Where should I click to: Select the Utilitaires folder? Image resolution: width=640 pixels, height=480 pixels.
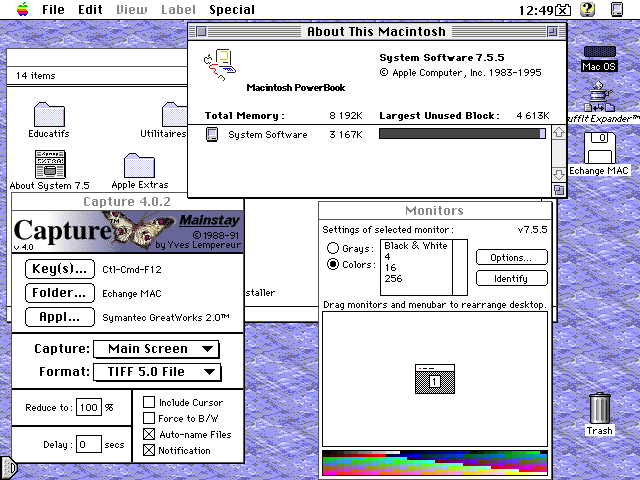point(175,114)
